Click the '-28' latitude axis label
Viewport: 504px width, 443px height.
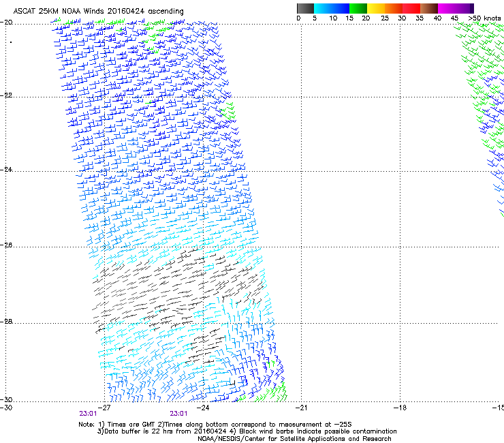[6, 322]
